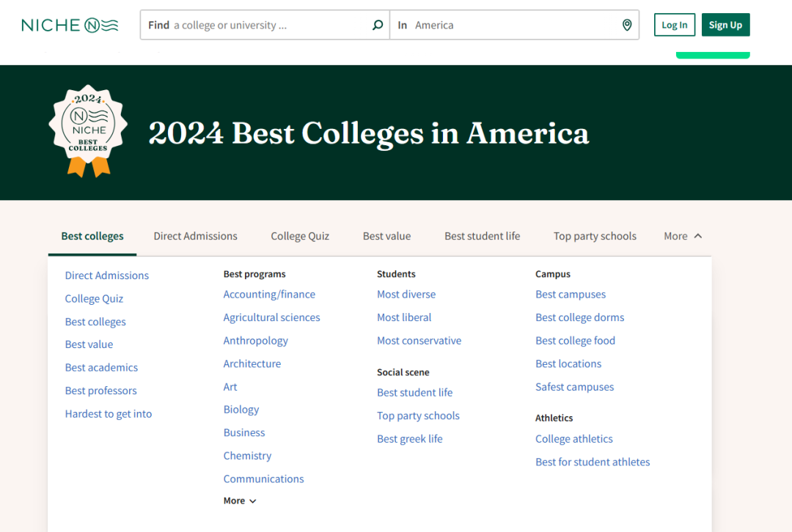Select Accounting/finance program
Screen dimensions: 792x532
(x=269, y=295)
